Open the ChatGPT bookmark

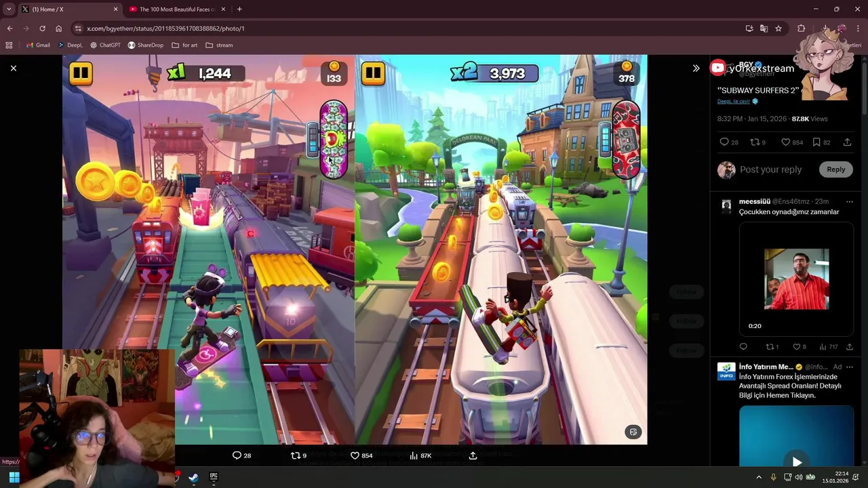tap(105, 45)
